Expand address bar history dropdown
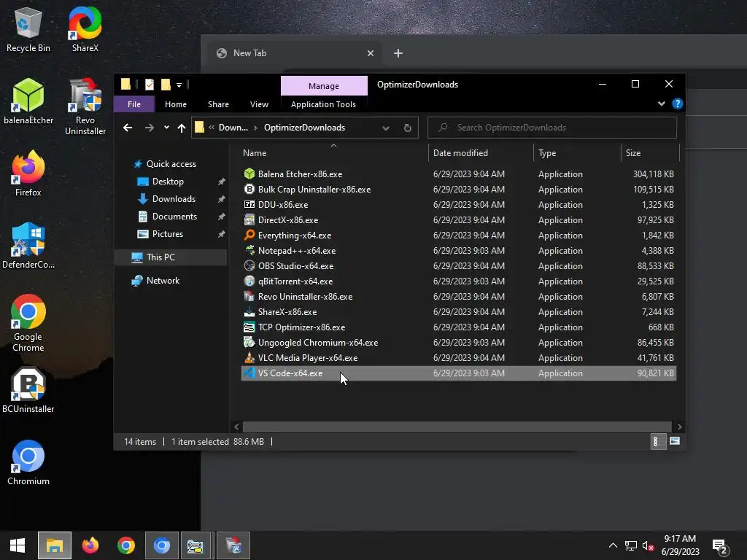The width and height of the screenshot is (747, 560). point(386,128)
